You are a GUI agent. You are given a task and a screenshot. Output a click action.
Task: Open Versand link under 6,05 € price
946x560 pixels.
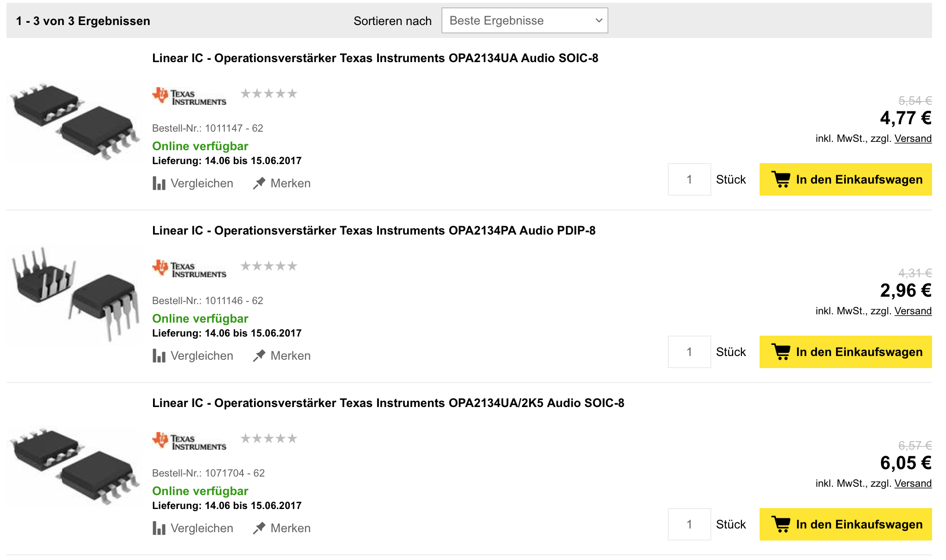913,483
